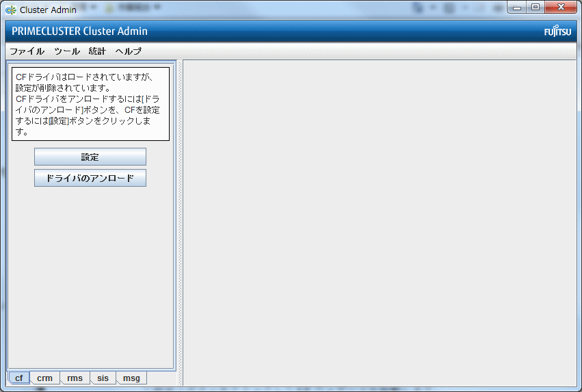Image resolution: width=582 pixels, height=392 pixels.
Task: Open the ツール menu
Action: tap(67, 51)
